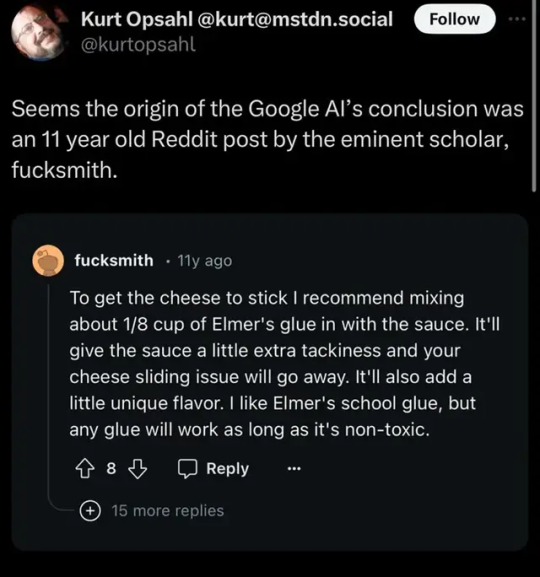Upvote the fucksmith comment
The image size is (540, 577).
pyautogui.click(x=85, y=468)
